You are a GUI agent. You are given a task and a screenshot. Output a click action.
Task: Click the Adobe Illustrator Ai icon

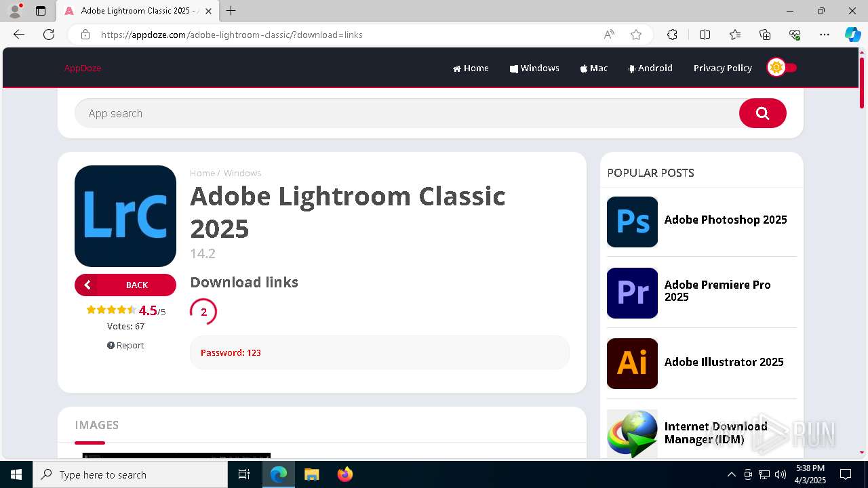tap(632, 363)
